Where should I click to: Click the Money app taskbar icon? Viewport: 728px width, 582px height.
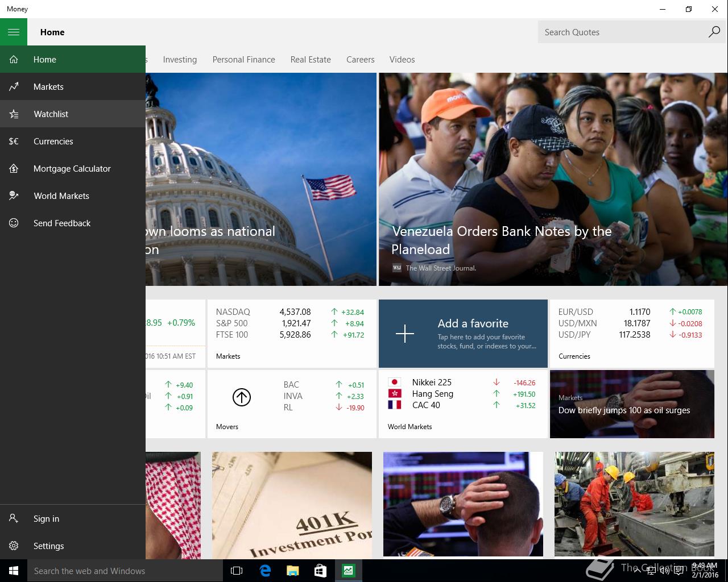coord(348,571)
